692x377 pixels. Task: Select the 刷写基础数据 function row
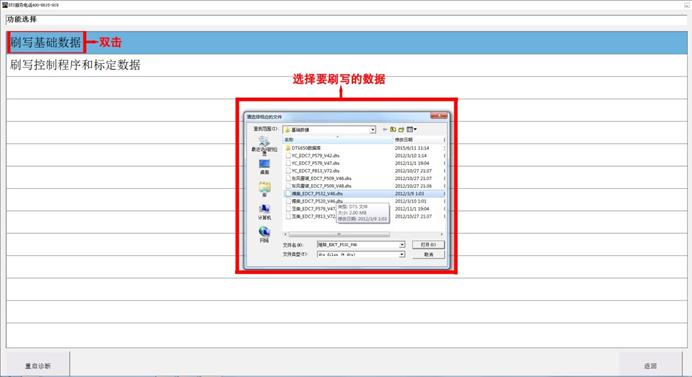click(346, 42)
